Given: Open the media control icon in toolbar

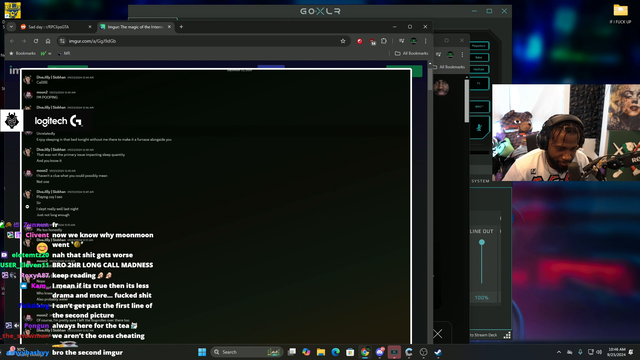Looking at the screenshot, I should (x=402, y=41).
